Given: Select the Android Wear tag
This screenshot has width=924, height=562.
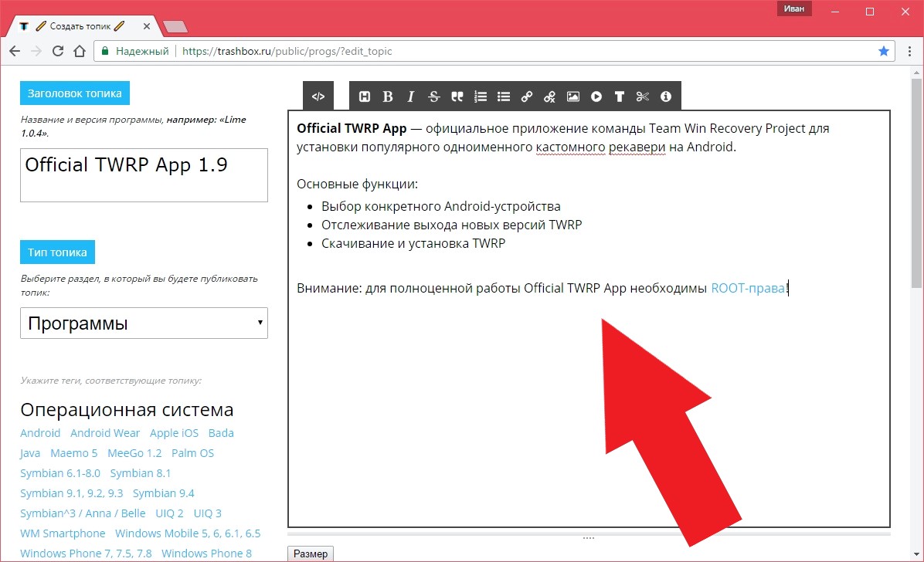Looking at the screenshot, I should [105, 433].
